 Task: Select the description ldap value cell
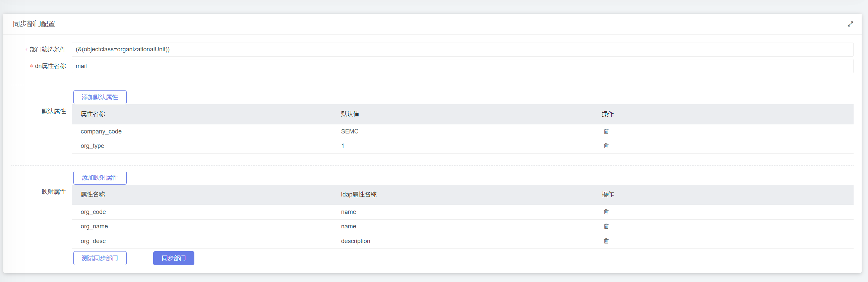tap(356, 241)
